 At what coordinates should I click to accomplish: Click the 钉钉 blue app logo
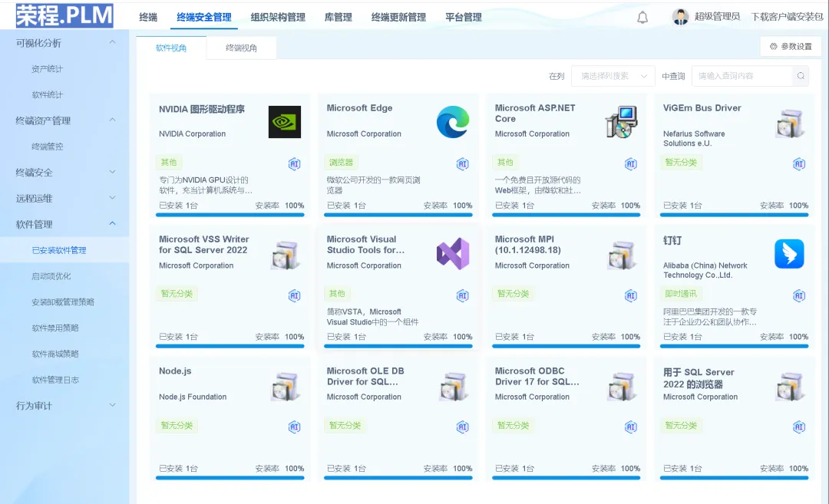(x=789, y=254)
